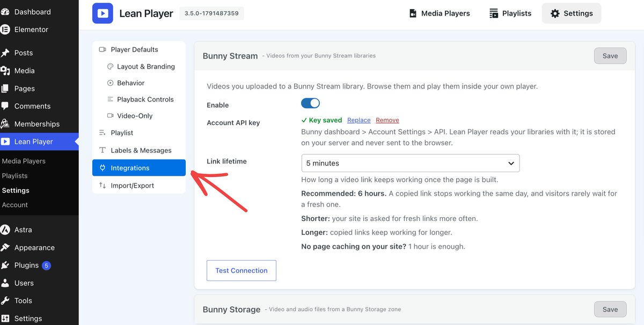Click the Posts pushpin icon
The image size is (644, 325).
(x=5, y=53)
